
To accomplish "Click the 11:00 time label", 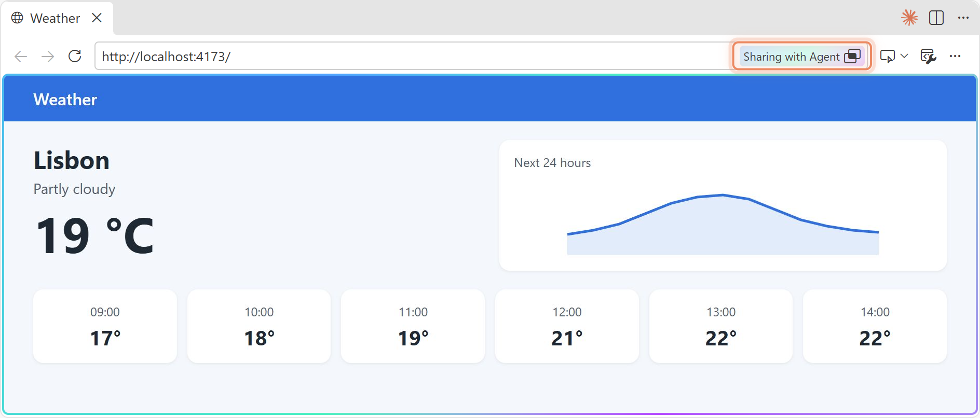I will (x=413, y=312).
